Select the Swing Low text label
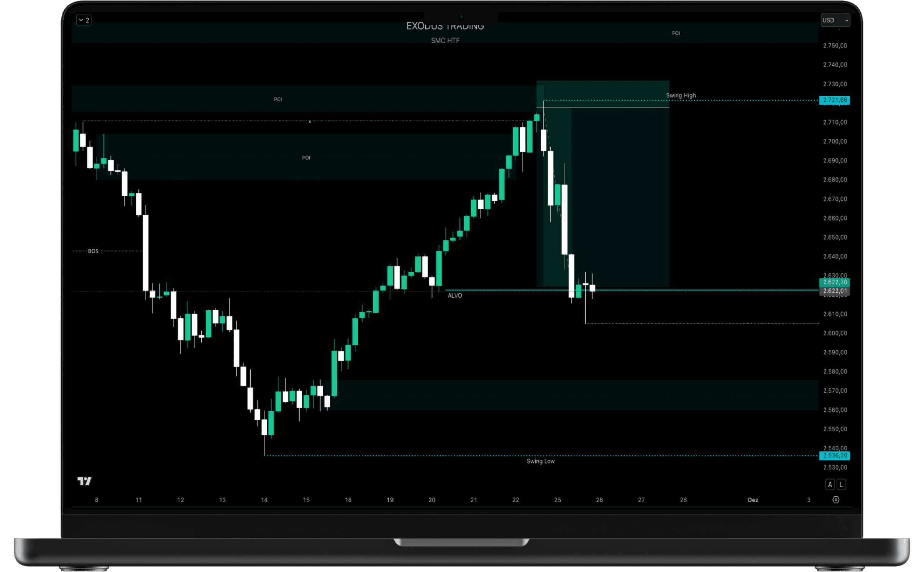 [x=540, y=461]
